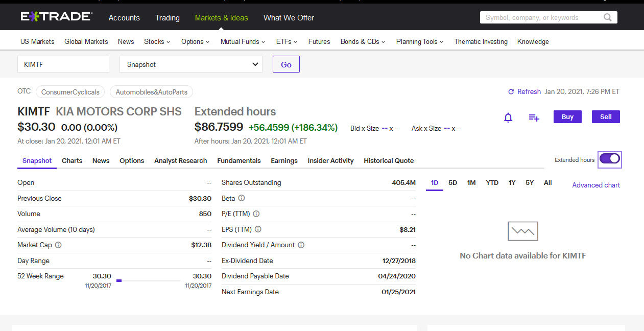Open Beta info icon
Screen dimensions: 644x331
(x=242, y=198)
